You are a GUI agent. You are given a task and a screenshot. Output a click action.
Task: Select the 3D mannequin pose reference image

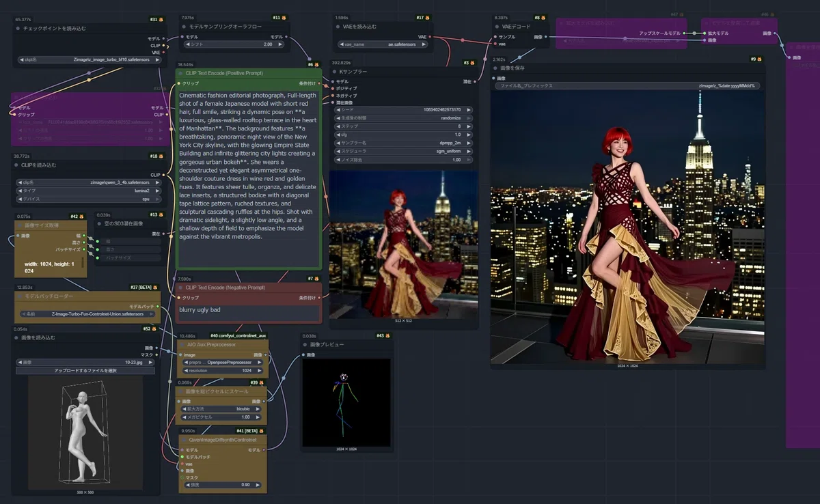click(x=85, y=432)
